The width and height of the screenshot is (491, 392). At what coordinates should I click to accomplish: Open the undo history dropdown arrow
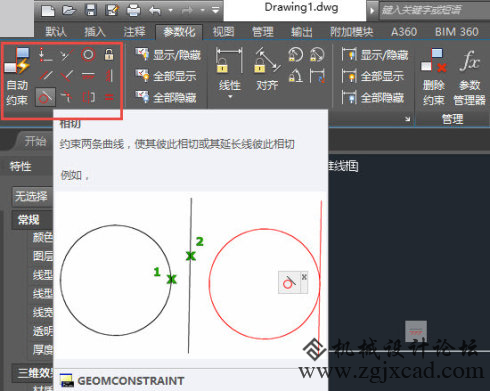point(171,11)
